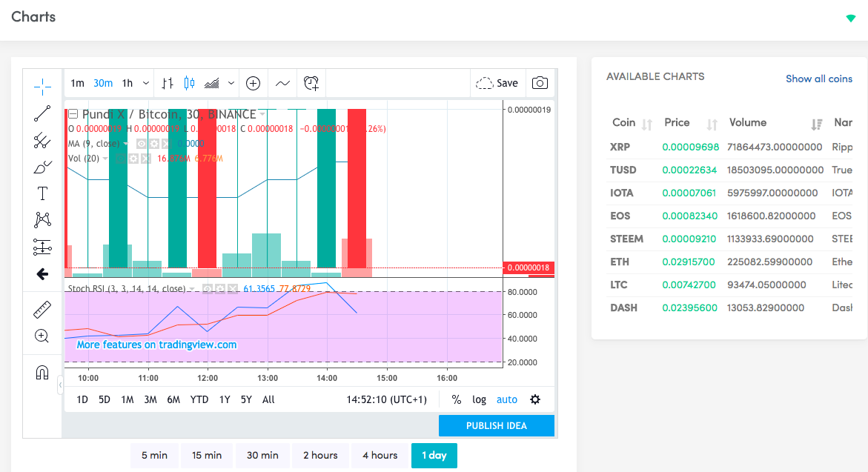Image resolution: width=868 pixels, height=472 pixels.
Task: Open the MA (9, close) indicator dropdown
Action: pos(126,143)
